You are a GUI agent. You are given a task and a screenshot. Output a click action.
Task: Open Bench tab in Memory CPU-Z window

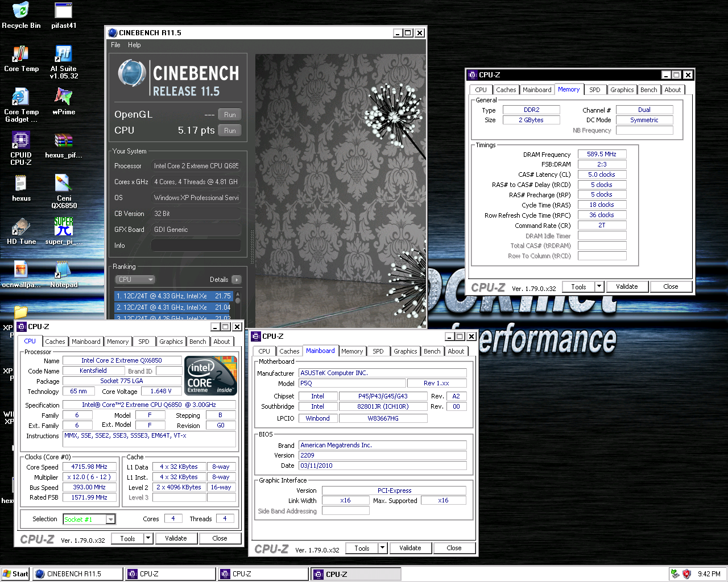coord(648,90)
